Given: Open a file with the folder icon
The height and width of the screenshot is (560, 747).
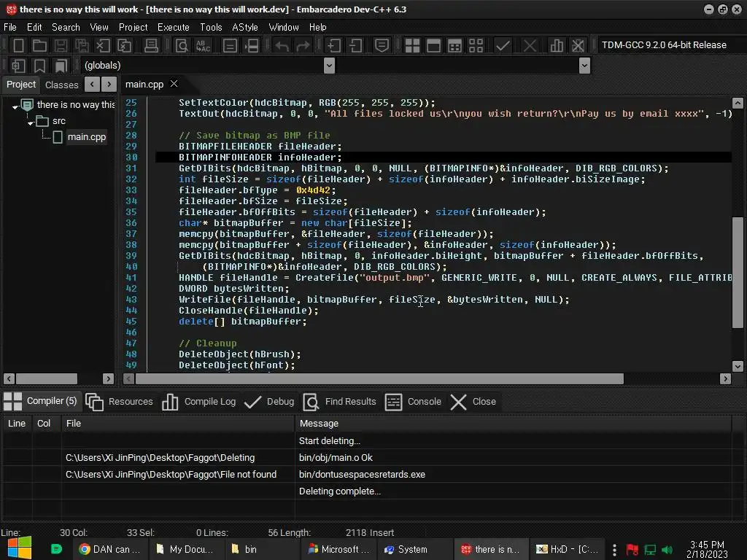Looking at the screenshot, I should [39, 45].
